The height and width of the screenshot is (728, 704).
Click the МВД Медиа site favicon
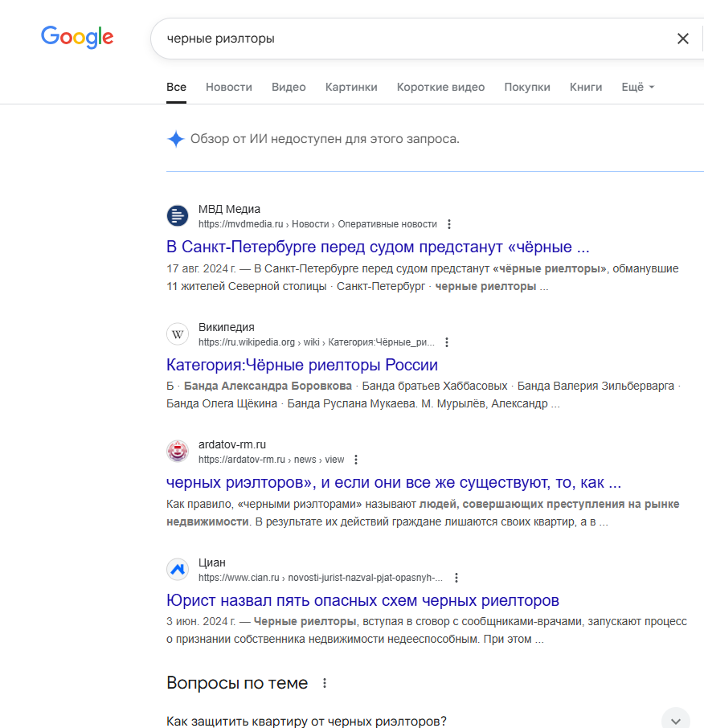178,216
